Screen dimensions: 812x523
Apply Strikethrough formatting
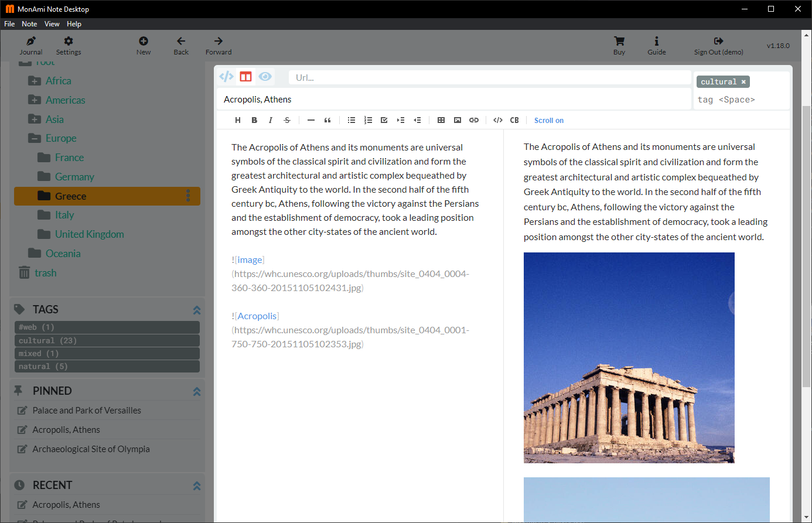(x=287, y=120)
